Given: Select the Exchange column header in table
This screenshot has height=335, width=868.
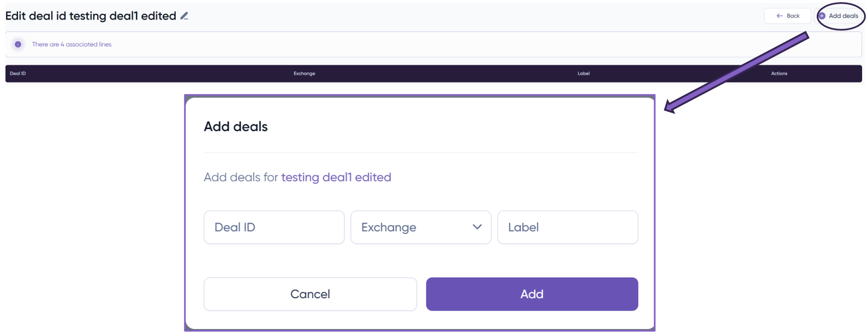Looking at the screenshot, I should tap(304, 73).
